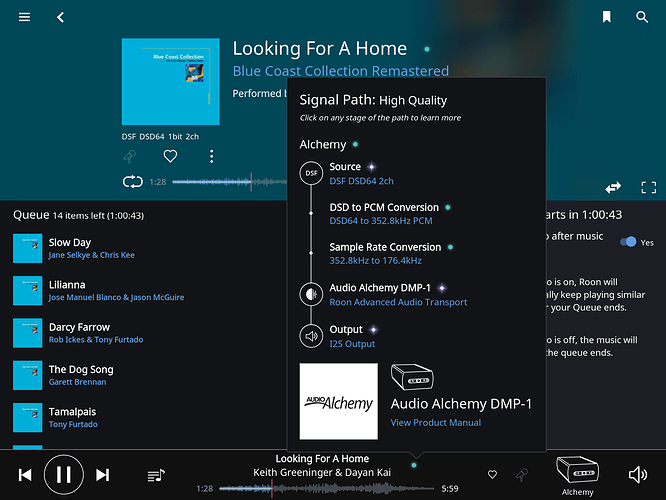Select the Alchemy zone picker
Screen dimensions: 666x500
pyautogui.click(x=578, y=476)
